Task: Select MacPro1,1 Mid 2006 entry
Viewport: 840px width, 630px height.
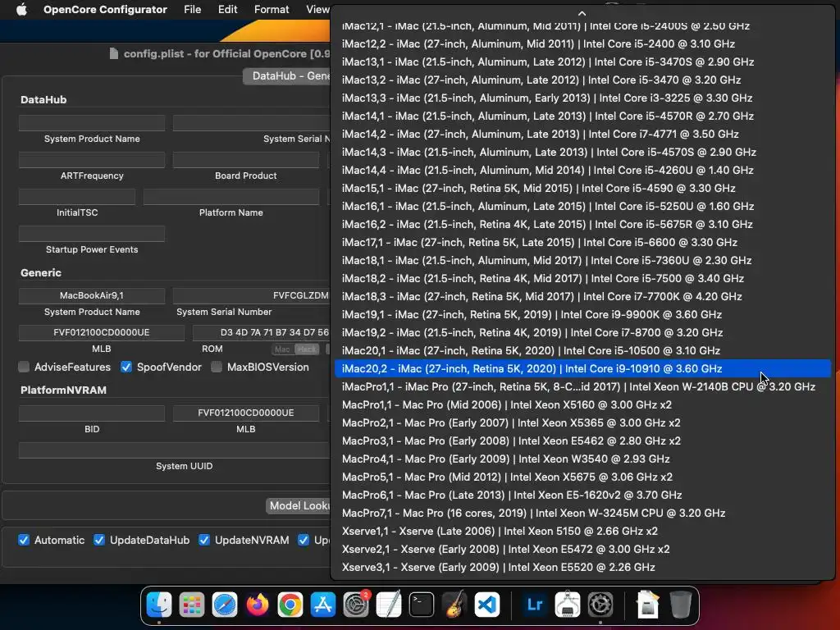Action: [x=582, y=405]
